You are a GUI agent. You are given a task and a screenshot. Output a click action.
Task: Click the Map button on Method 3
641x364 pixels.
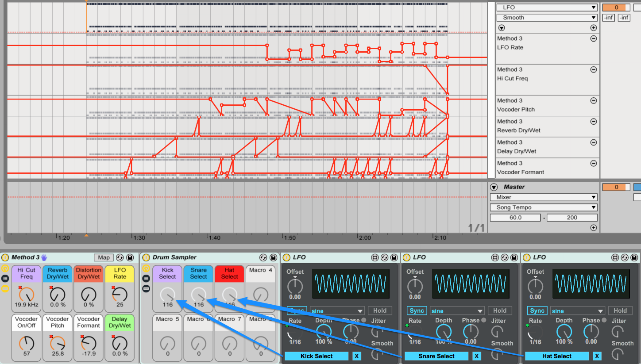[x=104, y=257]
